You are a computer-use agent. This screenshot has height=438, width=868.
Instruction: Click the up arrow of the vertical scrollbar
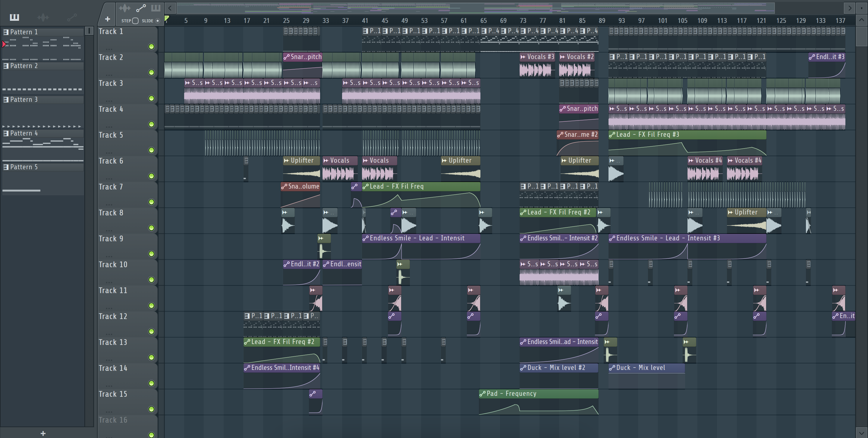[x=861, y=20]
